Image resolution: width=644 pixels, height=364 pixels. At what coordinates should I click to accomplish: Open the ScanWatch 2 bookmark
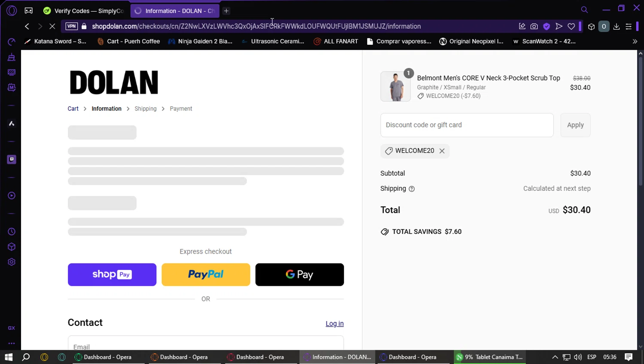point(544,41)
